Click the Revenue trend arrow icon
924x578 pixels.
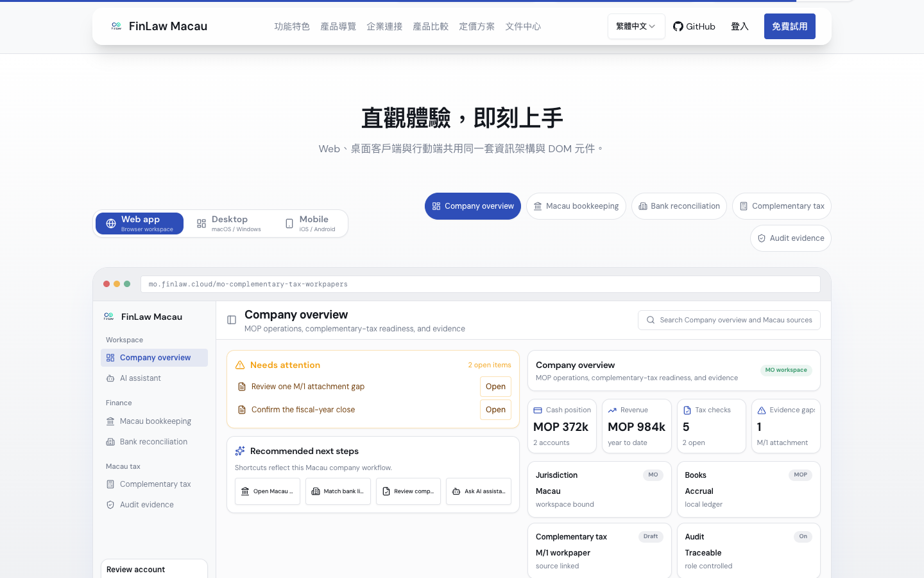[x=612, y=410]
